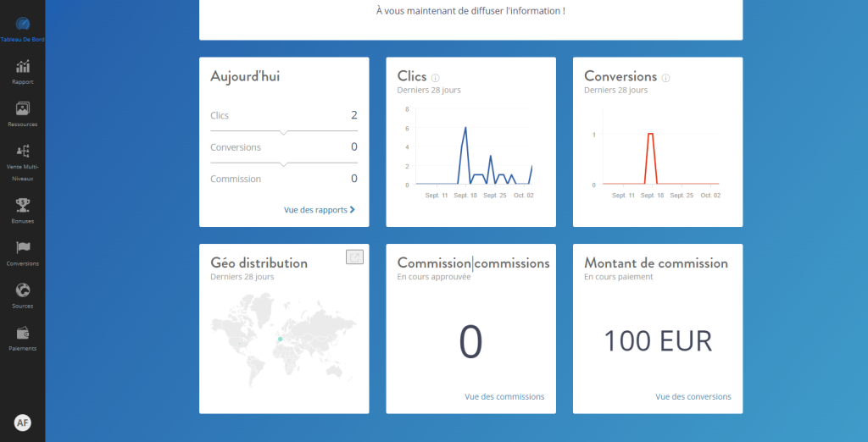Image resolution: width=868 pixels, height=442 pixels.
Task: Click the Géo distribution heading
Action: [x=259, y=262]
